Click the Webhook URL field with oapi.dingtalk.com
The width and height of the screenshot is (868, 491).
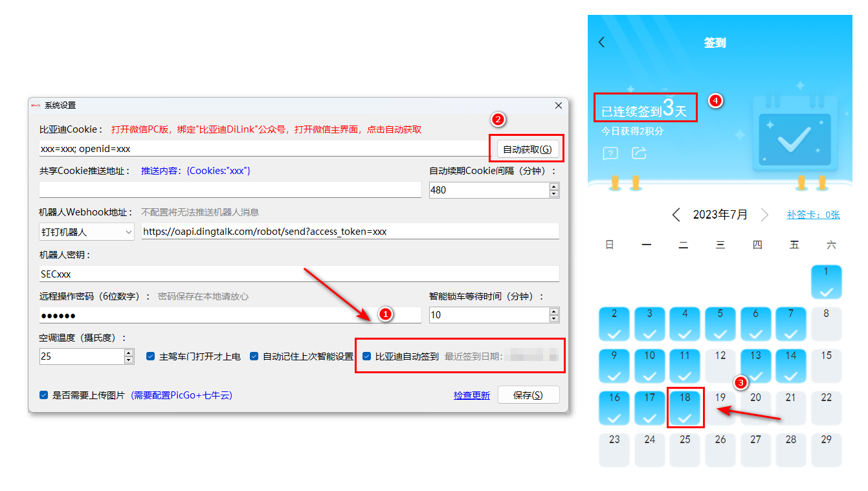pyautogui.click(x=350, y=232)
